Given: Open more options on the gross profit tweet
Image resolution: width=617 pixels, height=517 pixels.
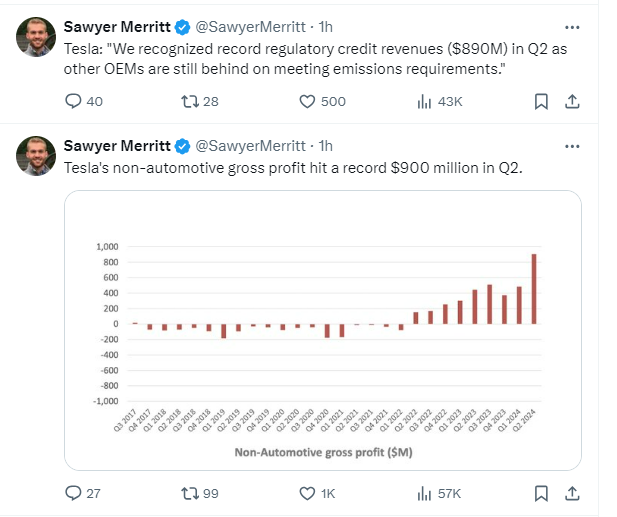Looking at the screenshot, I should (572, 146).
